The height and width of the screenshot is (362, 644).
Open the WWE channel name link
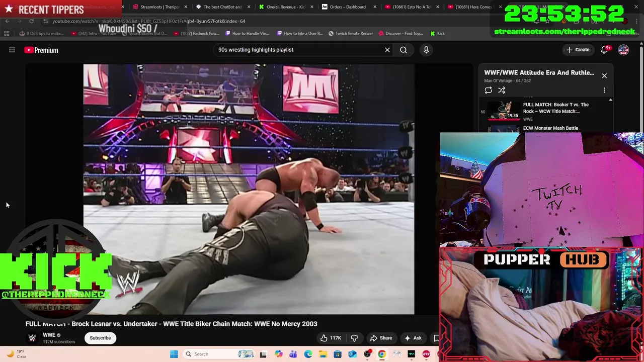pos(49,335)
